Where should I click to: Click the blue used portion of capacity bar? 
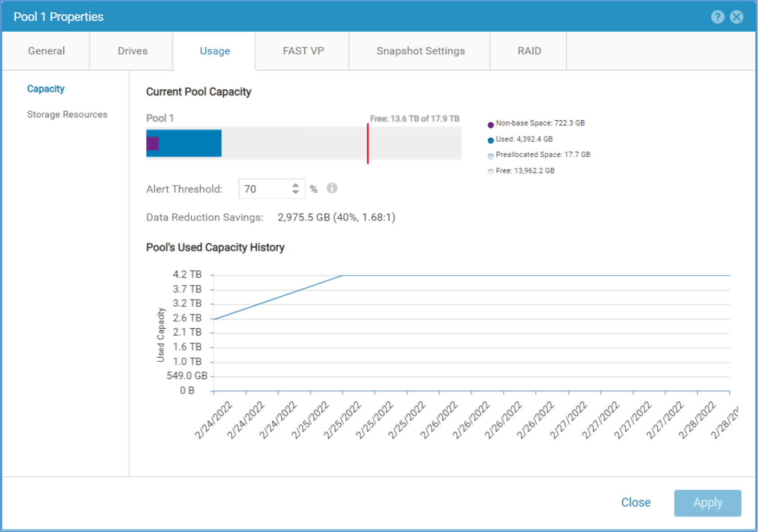[190, 143]
